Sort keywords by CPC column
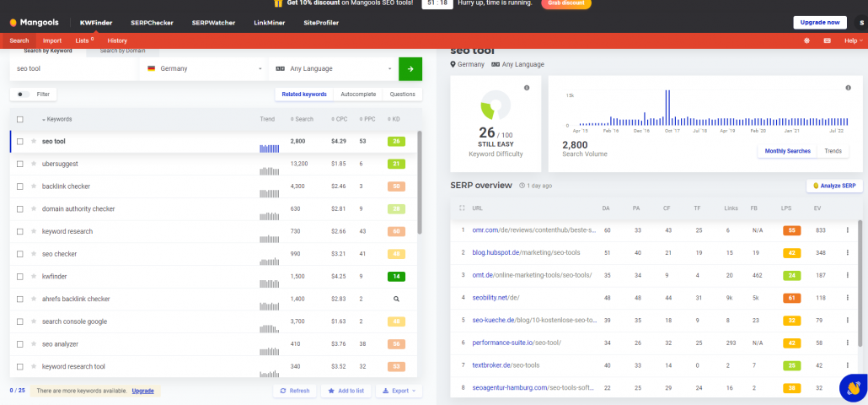Screen dimensions: 868x405 [x=340, y=119]
